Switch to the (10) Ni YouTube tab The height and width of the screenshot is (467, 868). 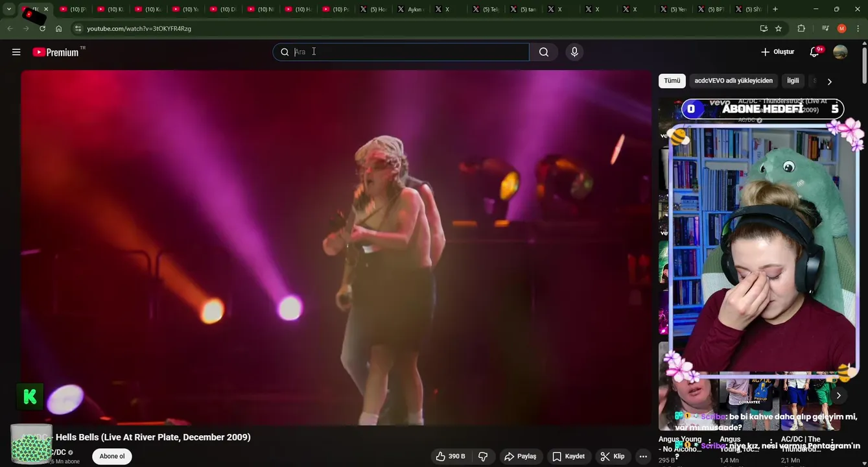pyautogui.click(x=261, y=9)
